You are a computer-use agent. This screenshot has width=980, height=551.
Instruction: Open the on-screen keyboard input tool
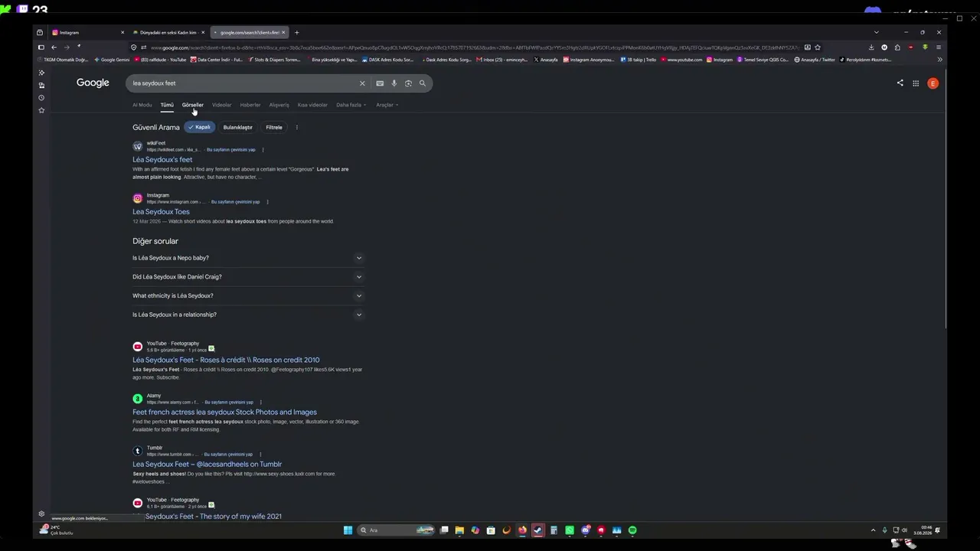(x=380, y=83)
